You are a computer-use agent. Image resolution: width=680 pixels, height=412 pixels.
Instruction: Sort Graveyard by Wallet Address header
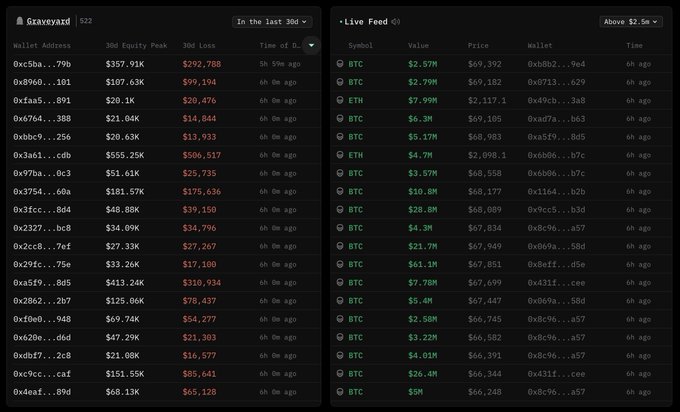[42, 46]
